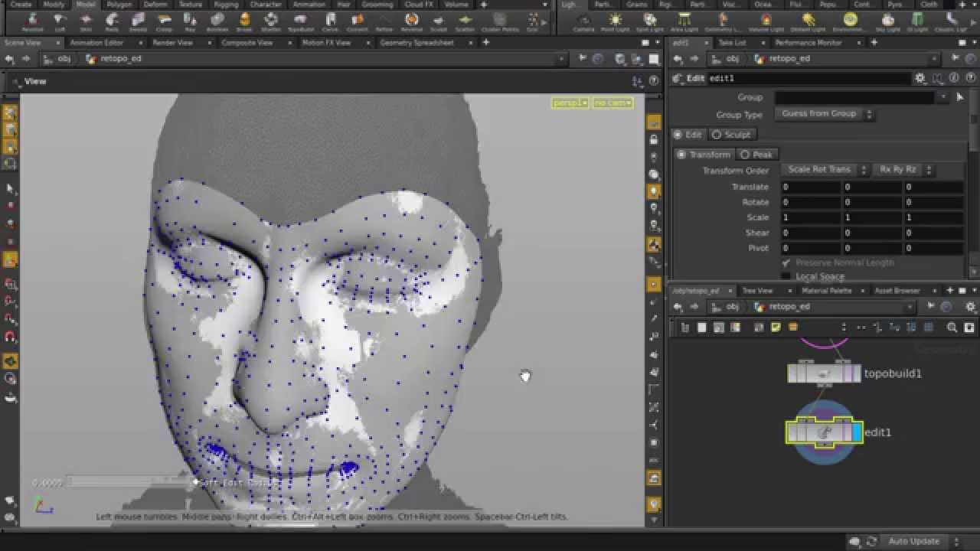Image resolution: width=980 pixels, height=551 pixels.
Task: Add a Camera from the lights shelf
Action: [x=583, y=21]
